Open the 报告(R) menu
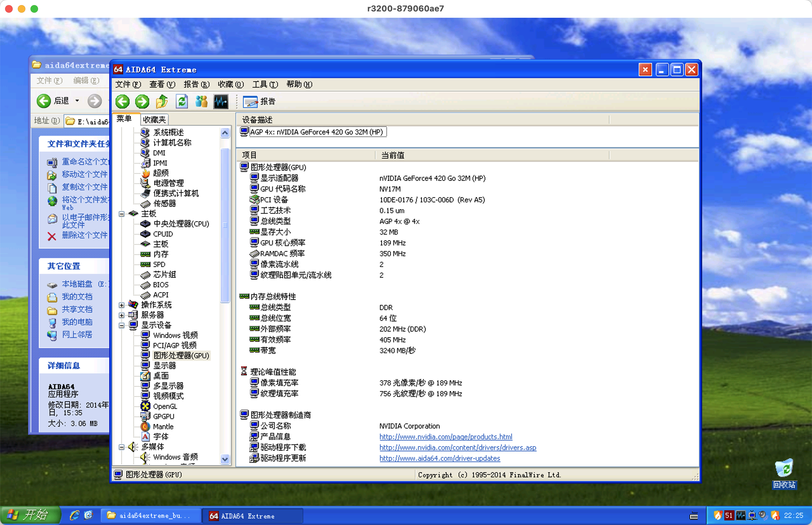812x525 pixels. 196,84
